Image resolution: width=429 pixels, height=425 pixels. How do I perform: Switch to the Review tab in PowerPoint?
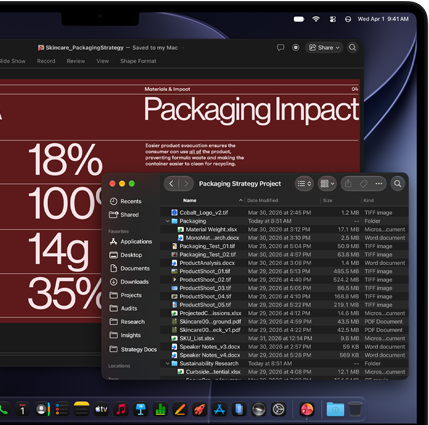click(x=76, y=61)
